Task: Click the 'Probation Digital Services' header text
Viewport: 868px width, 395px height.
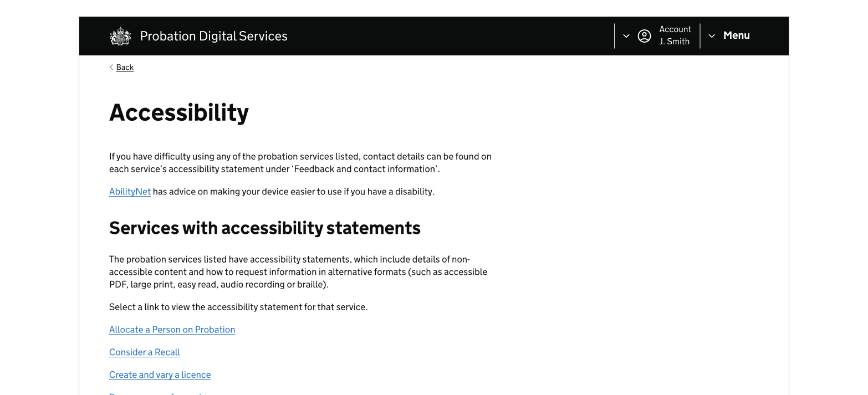Action: pyautogui.click(x=213, y=35)
